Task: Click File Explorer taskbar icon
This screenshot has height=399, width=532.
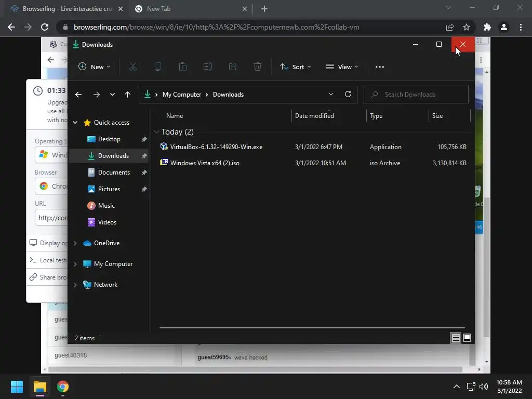Action: point(39,387)
